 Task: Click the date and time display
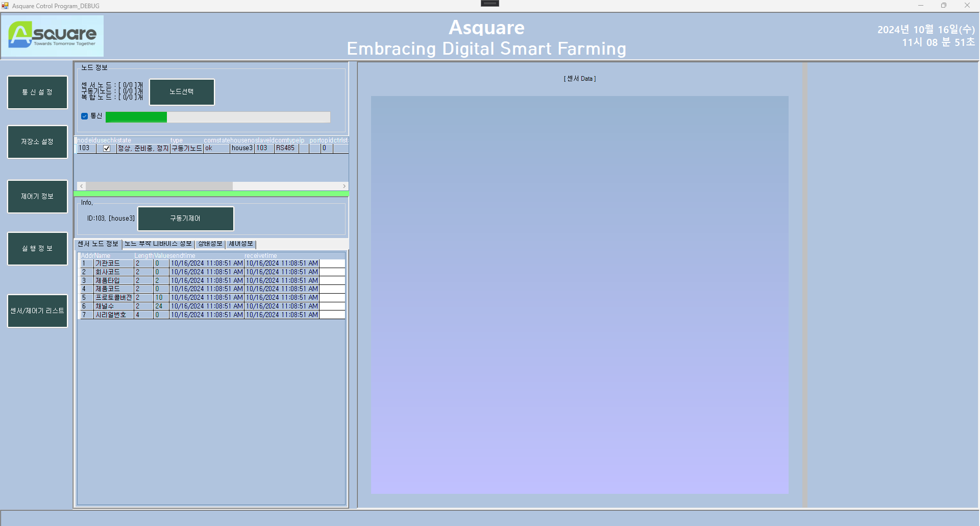(x=926, y=36)
